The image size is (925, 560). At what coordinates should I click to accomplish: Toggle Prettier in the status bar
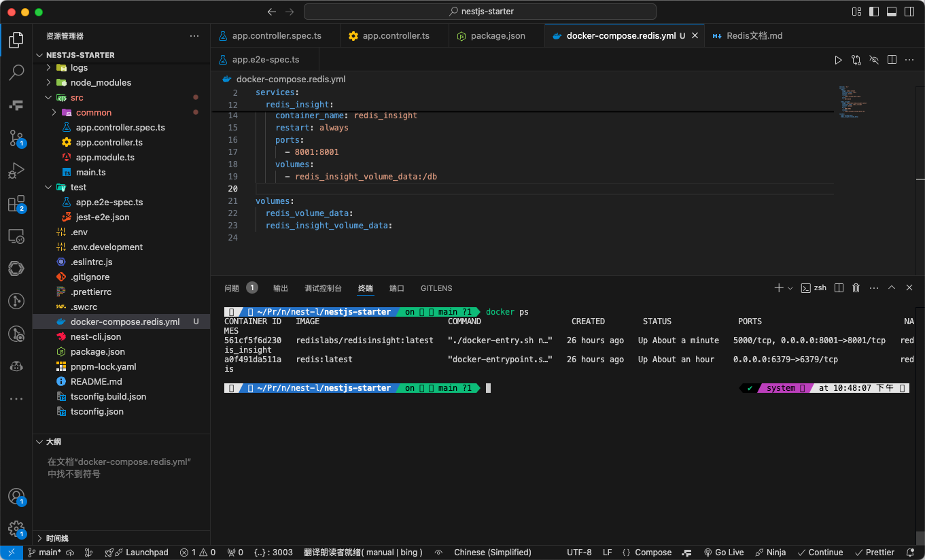pos(874,553)
